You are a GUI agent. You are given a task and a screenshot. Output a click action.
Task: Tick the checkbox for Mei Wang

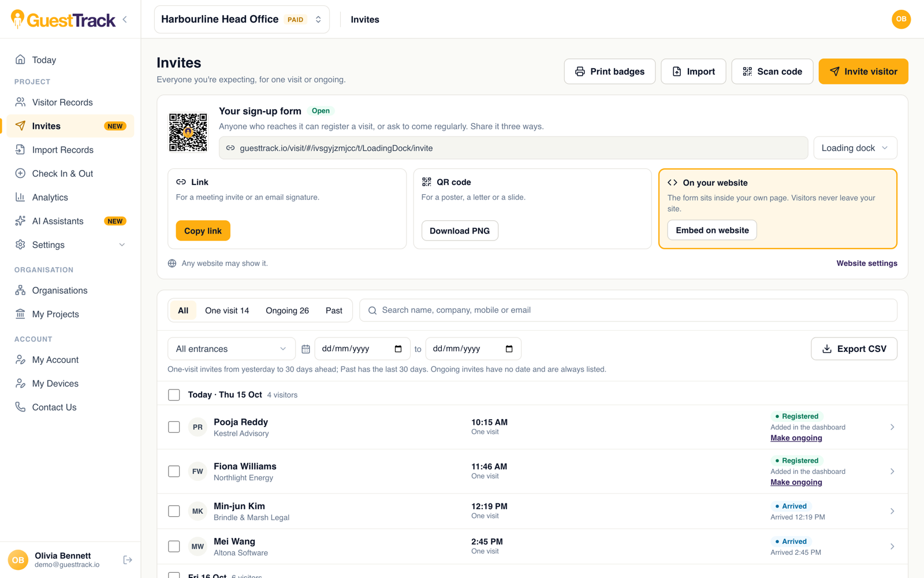[174, 547]
